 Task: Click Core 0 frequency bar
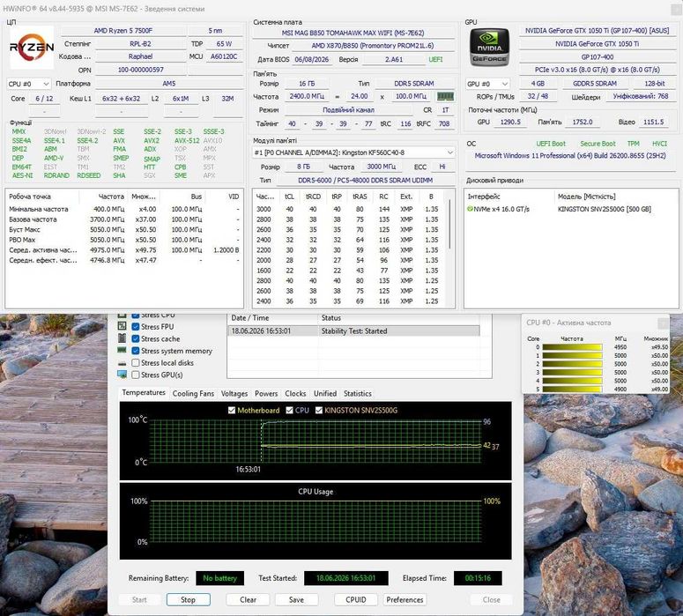[572, 347]
